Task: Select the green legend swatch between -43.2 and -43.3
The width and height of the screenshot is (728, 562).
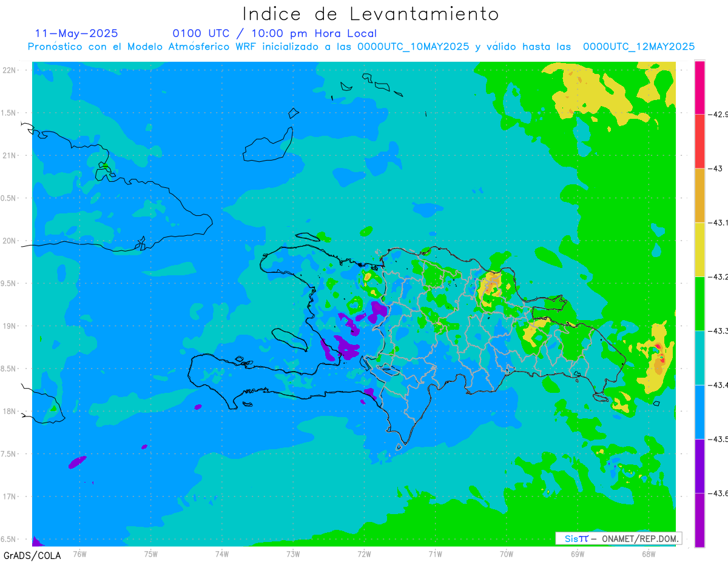Action: tap(699, 303)
